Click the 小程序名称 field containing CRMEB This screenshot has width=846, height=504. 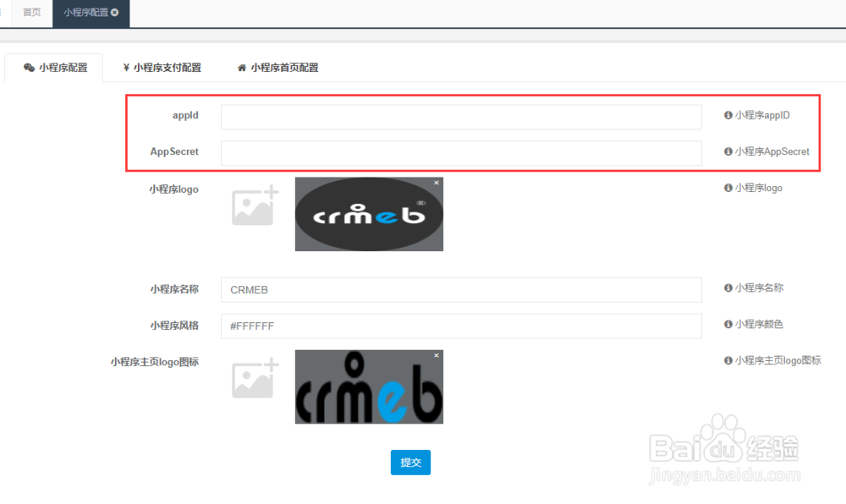(x=461, y=290)
